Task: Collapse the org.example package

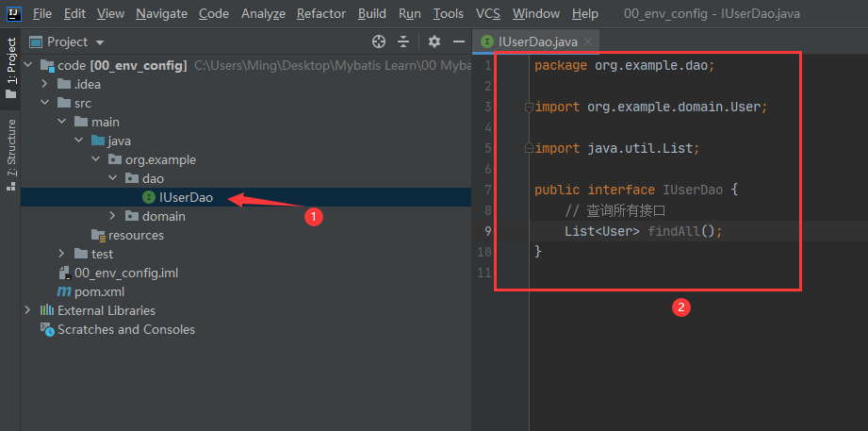Action: (96, 159)
